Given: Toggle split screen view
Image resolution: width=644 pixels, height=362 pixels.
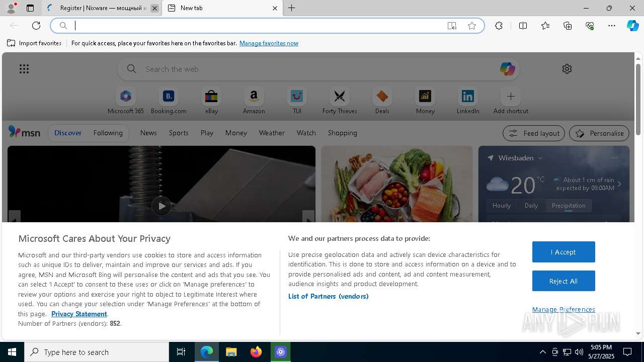Looking at the screenshot, I should click(523, 26).
